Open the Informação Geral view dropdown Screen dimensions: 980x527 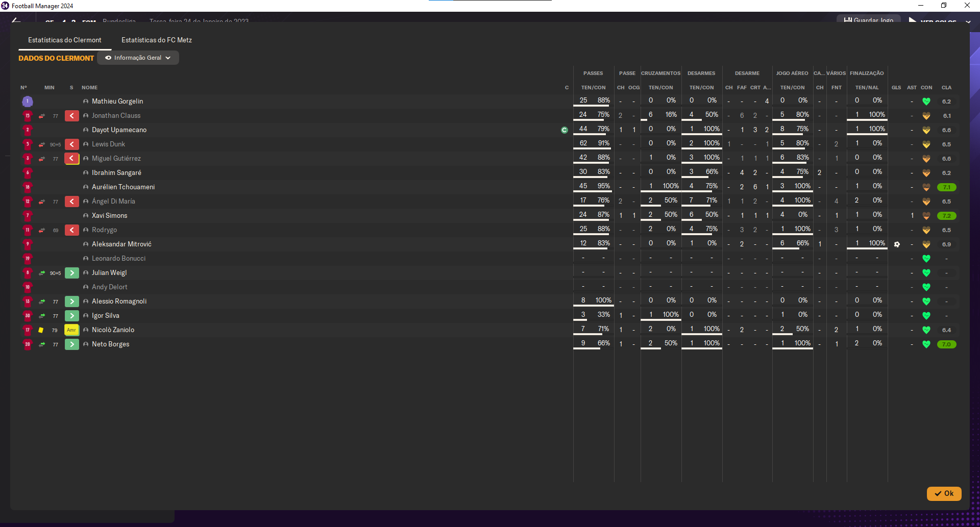[138, 58]
